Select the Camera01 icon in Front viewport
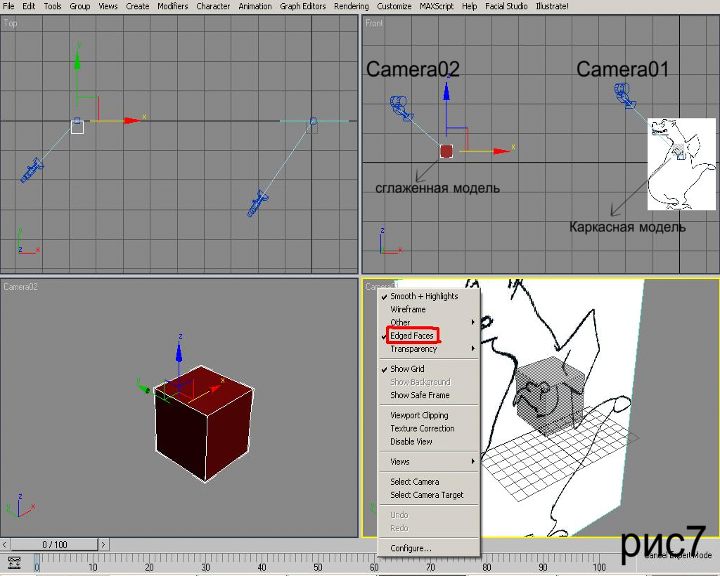 [x=626, y=95]
